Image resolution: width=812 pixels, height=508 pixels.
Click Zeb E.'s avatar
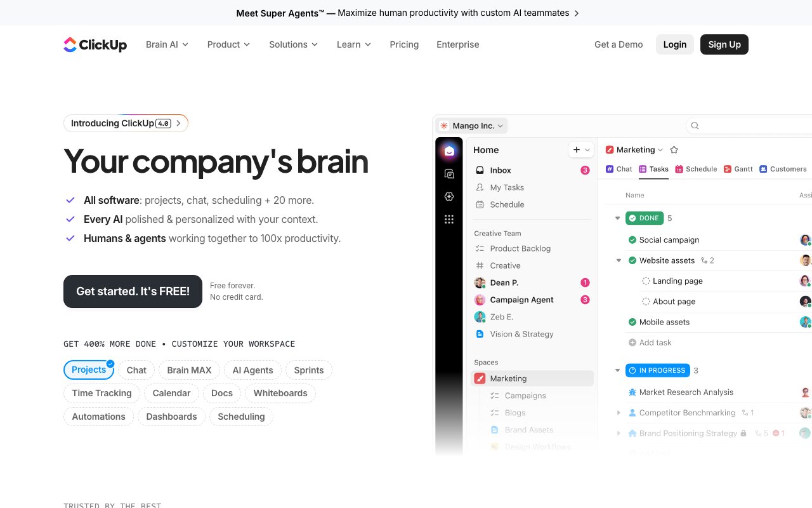(x=480, y=317)
